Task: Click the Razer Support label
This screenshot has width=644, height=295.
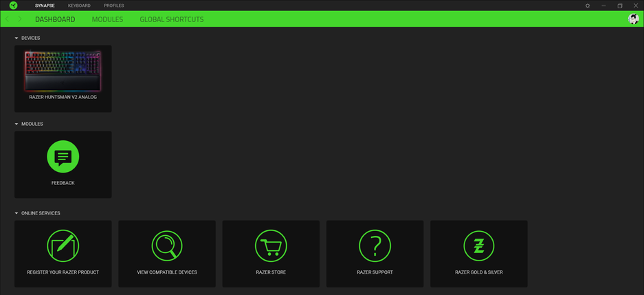Action: [x=375, y=272]
